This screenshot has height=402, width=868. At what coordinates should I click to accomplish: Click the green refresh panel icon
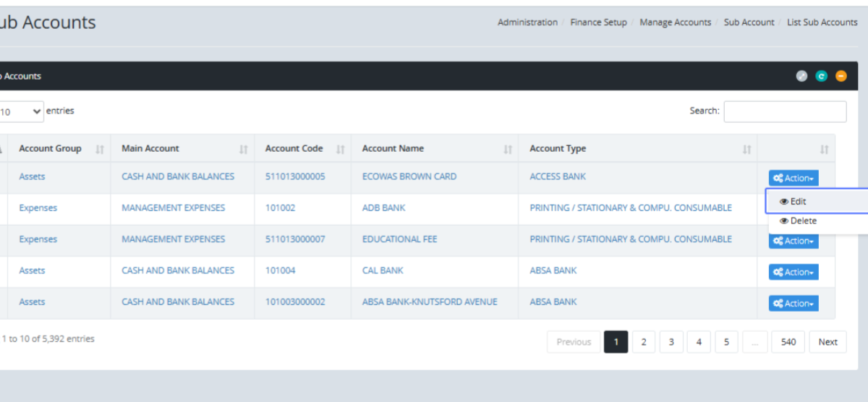tap(821, 76)
